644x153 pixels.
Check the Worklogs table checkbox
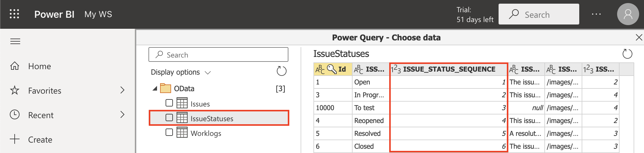[x=169, y=132]
